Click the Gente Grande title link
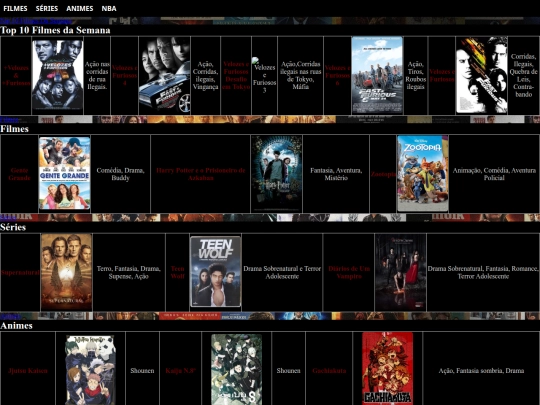Screen dimensions: 540x405 (x=19, y=174)
